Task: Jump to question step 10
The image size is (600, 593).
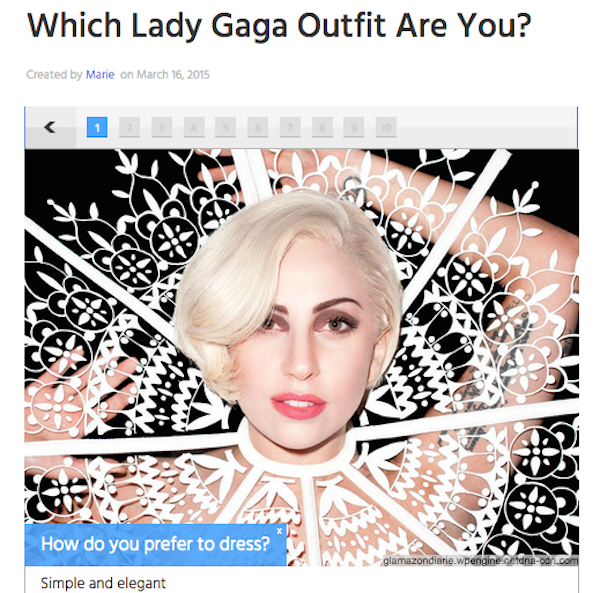Action: (386, 127)
